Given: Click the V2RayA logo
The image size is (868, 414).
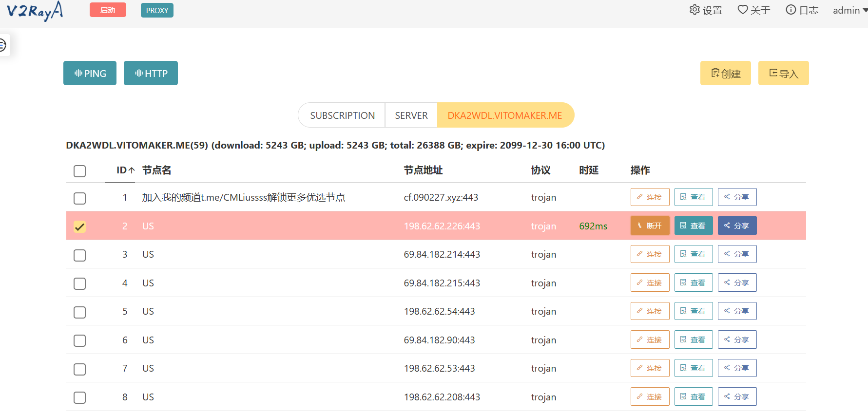Looking at the screenshot, I should pos(35,11).
